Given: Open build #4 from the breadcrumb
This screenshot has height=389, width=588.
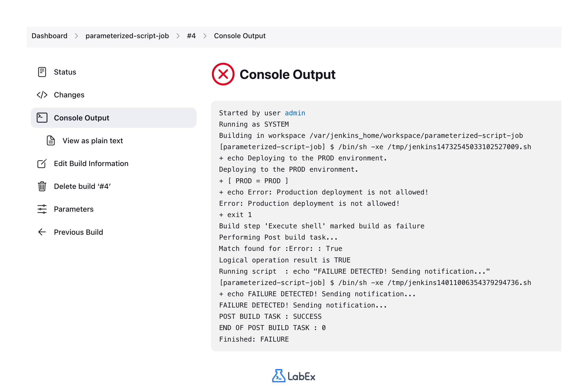Looking at the screenshot, I should (191, 36).
